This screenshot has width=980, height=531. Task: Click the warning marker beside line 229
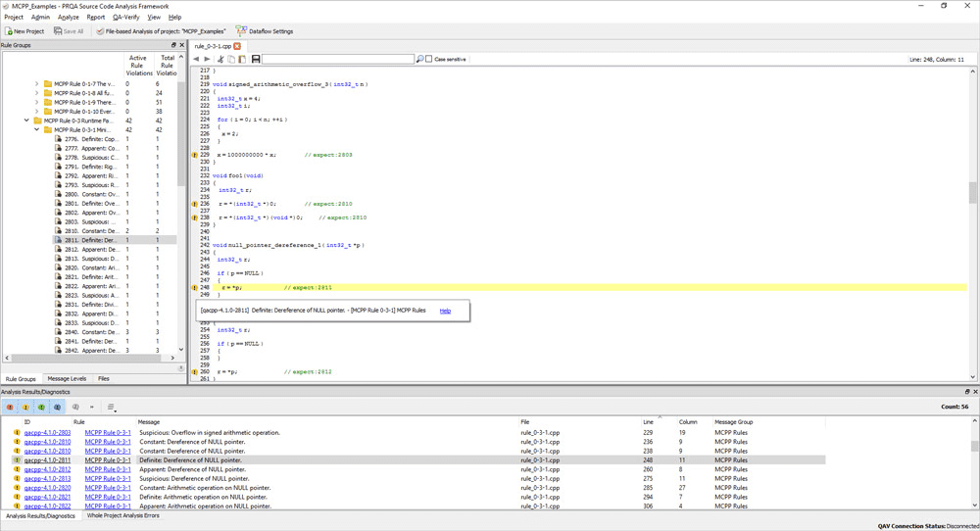click(x=194, y=155)
